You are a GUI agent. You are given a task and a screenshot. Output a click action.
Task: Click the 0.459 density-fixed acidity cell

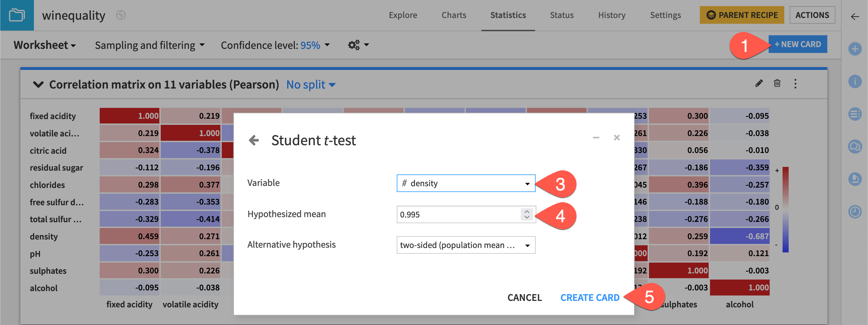coord(130,236)
